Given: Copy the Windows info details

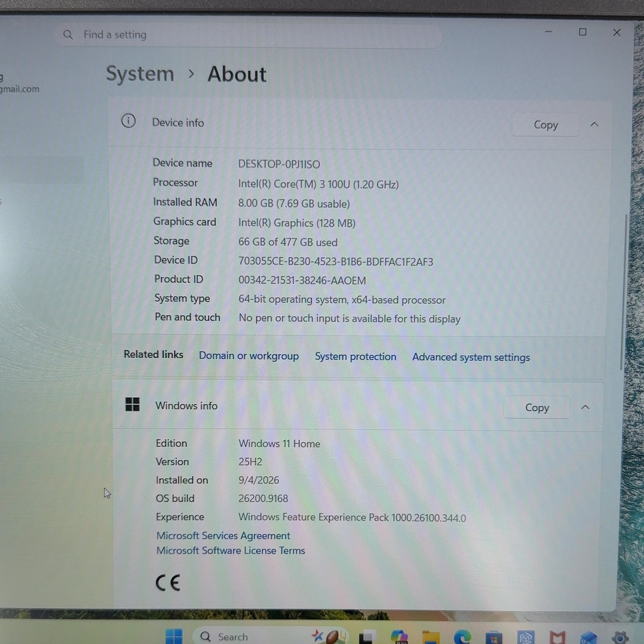Looking at the screenshot, I should [537, 407].
